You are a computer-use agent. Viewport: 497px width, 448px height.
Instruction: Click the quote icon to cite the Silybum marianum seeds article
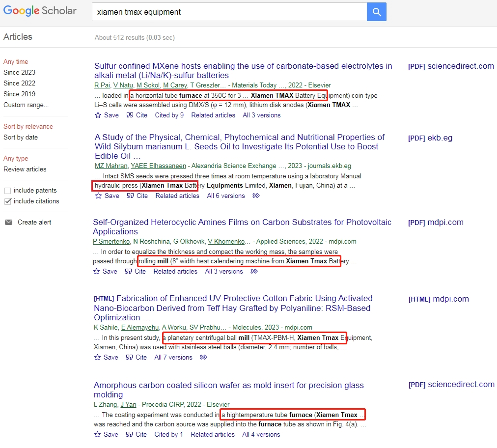click(130, 196)
